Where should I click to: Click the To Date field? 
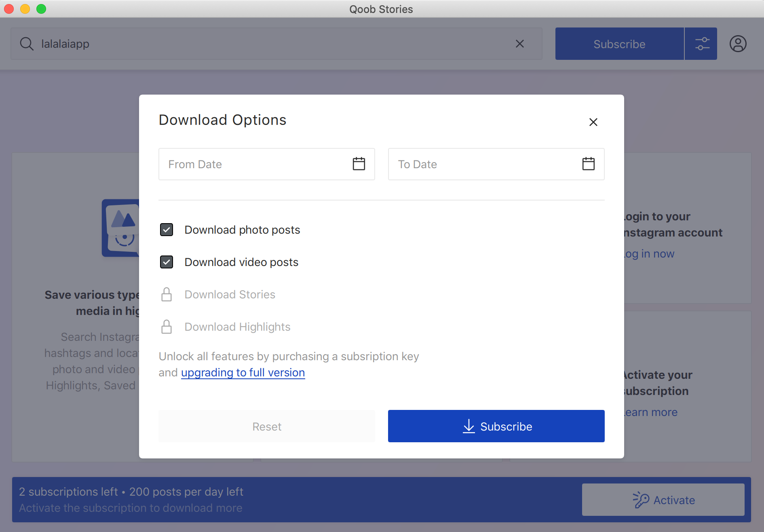(x=496, y=164)
